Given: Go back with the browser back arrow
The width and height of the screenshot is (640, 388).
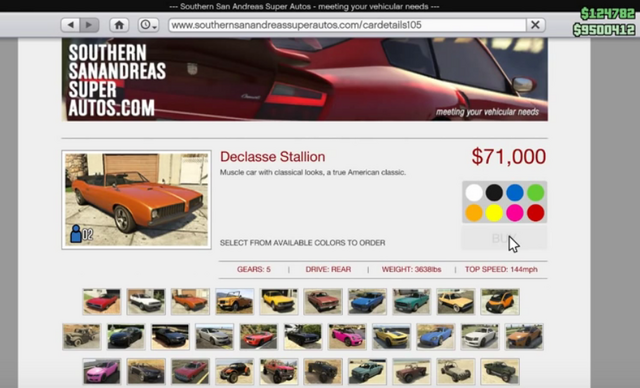Looking at the screenshot, I should 70,25.
